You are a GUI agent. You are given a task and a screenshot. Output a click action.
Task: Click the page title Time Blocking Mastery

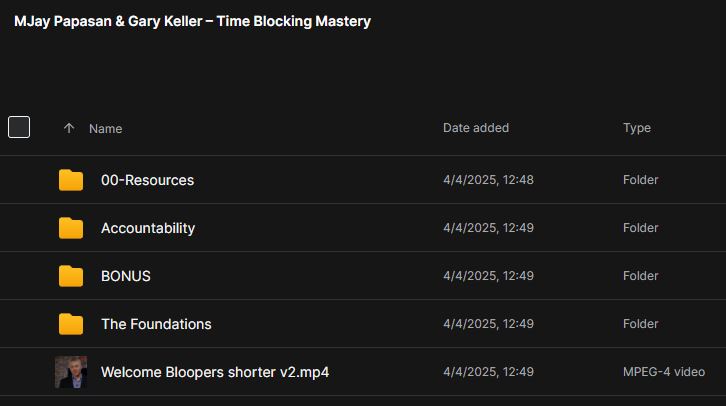point(192,21)
